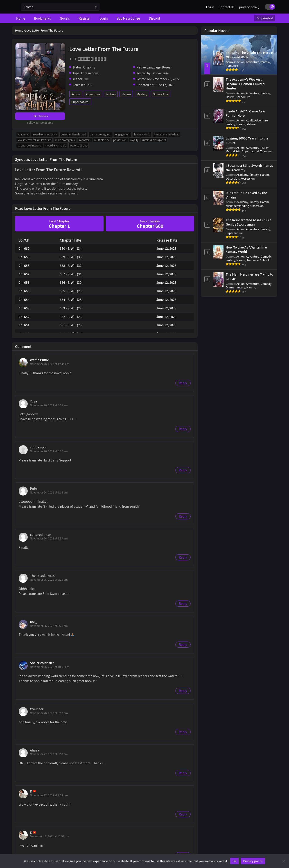Select the Mystery genre tag
289x868 pixels.
(x=142, y=94)
